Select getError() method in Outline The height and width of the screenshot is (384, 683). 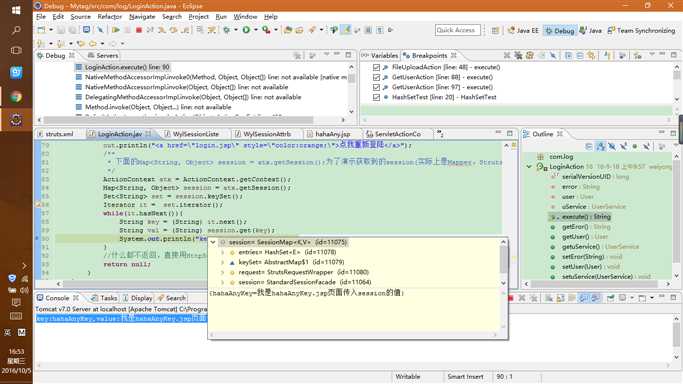[575, 227]
